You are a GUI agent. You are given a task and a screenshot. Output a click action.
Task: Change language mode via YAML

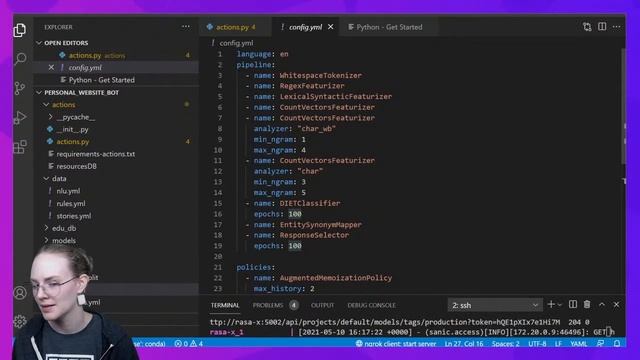click(578, 344)
